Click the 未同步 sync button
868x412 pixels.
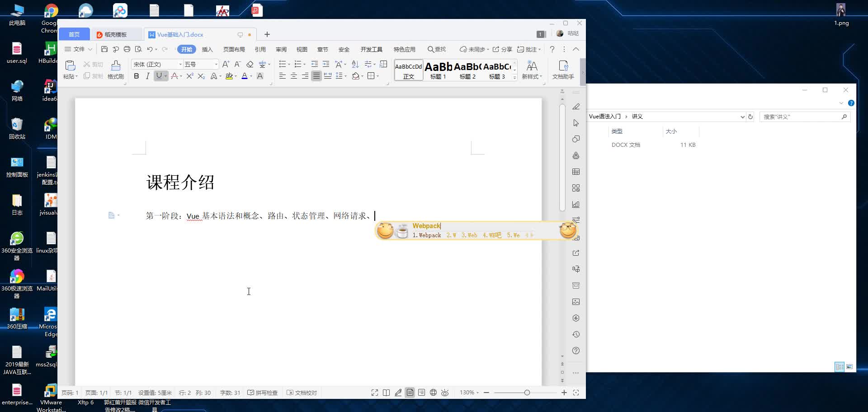pyautogui.click(x=474, y=49)
